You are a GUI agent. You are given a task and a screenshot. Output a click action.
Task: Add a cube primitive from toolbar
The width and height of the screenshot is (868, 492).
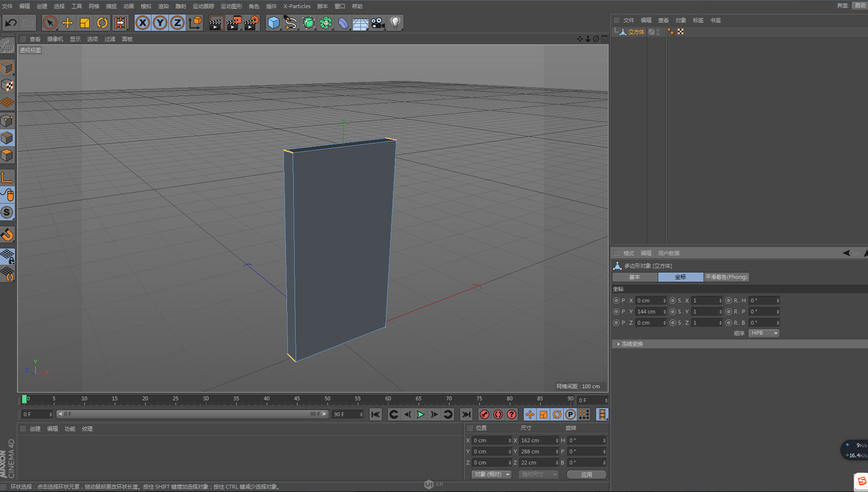click(x=273, y=23)
